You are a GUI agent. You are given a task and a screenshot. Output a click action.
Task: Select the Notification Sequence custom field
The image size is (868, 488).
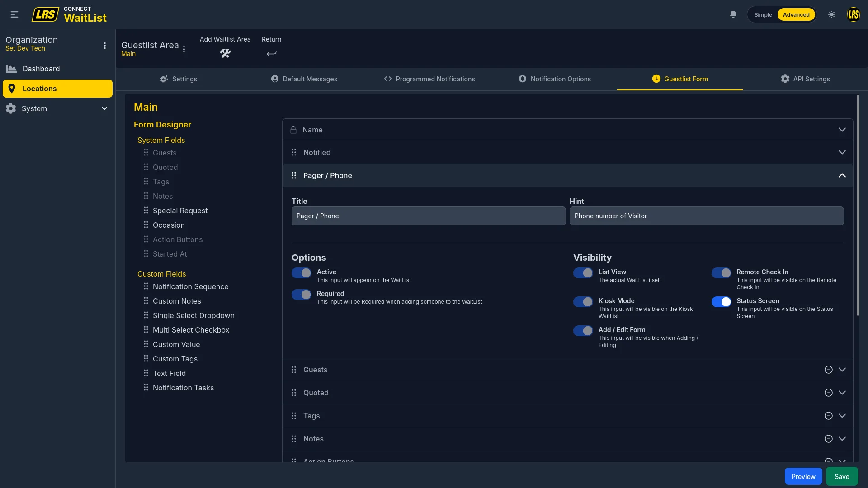point(190,286)
